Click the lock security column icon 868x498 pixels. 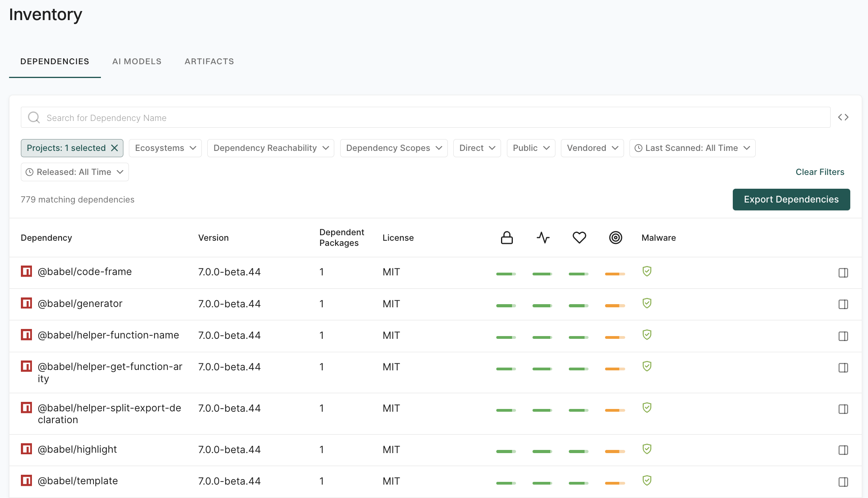click(507, 238)
